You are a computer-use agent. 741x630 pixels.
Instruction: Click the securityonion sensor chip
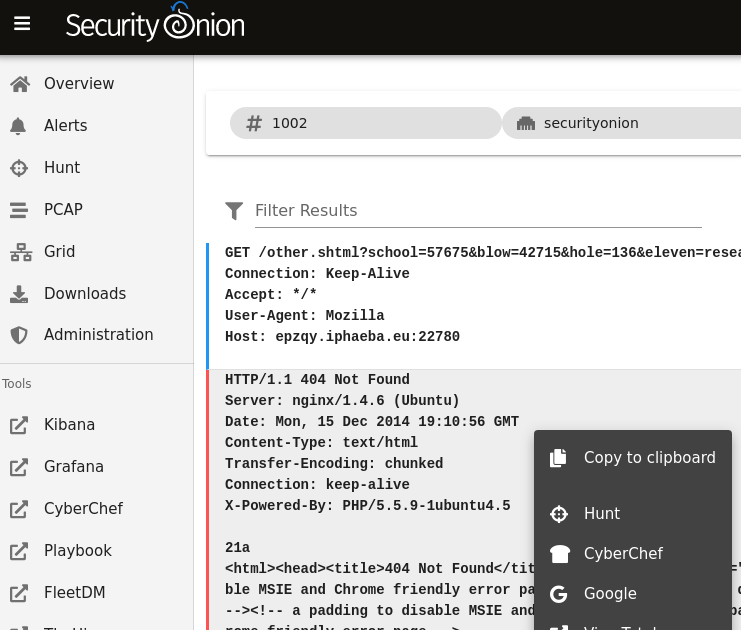(x=621, y=123)
